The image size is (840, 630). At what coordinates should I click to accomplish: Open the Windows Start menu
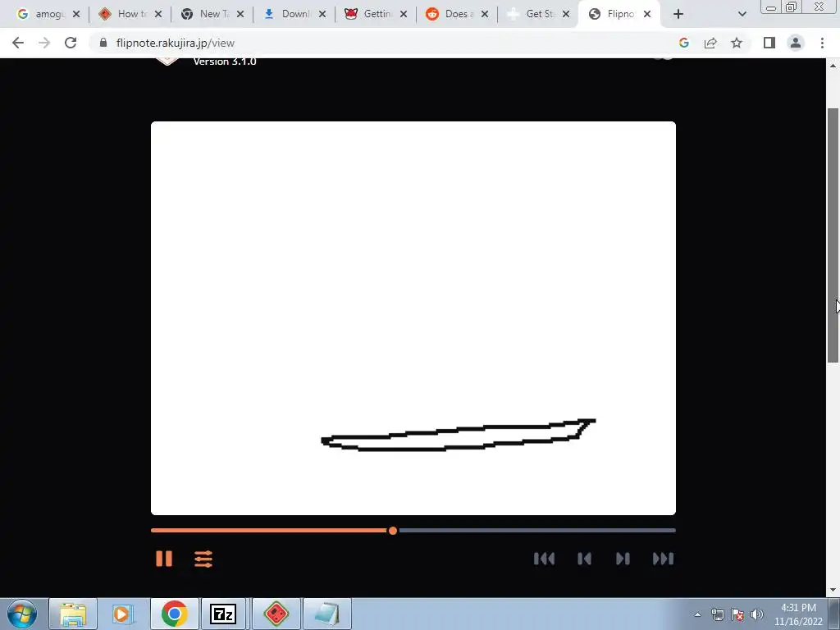(22, 614)
